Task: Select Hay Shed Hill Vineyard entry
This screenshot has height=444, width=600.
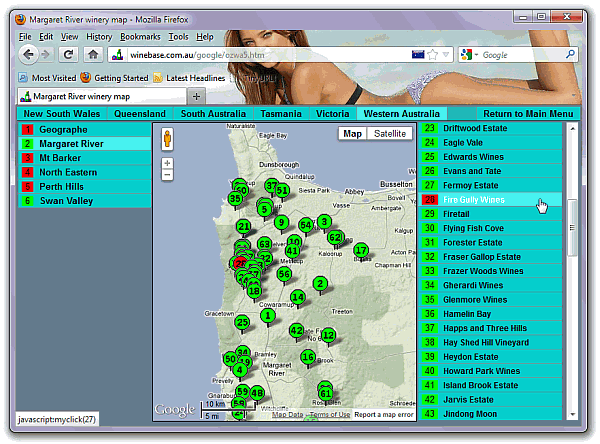Action: coord(491,342)
